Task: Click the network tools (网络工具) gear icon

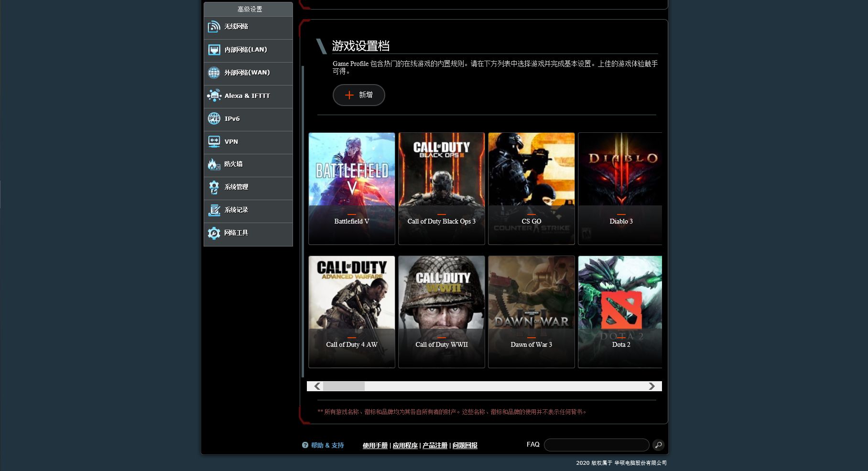Action: 214,233
